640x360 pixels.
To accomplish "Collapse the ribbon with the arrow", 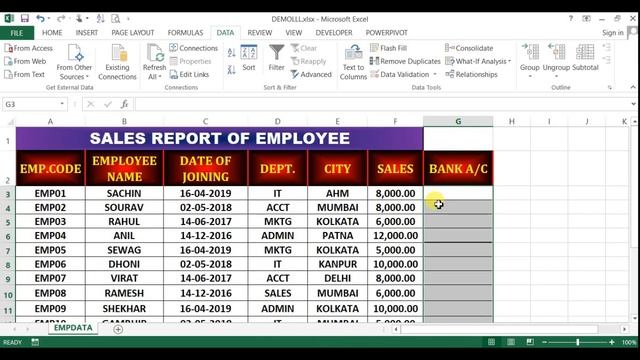I will [x=633, y=87].
